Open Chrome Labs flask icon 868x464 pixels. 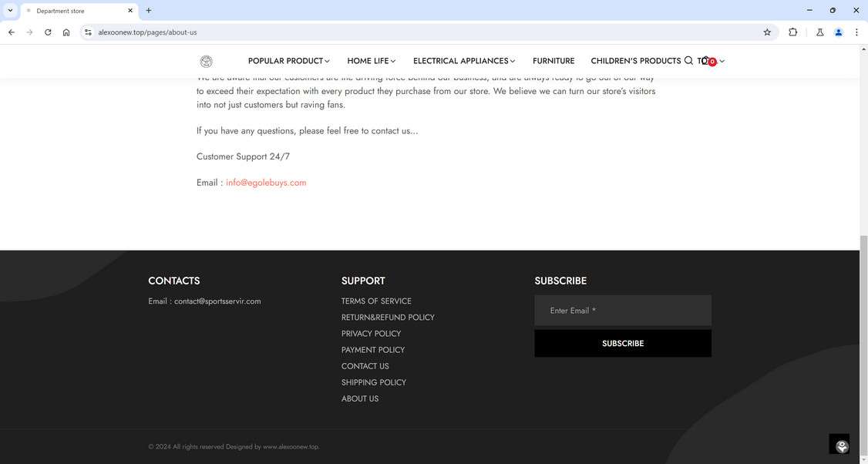(820, 32)
